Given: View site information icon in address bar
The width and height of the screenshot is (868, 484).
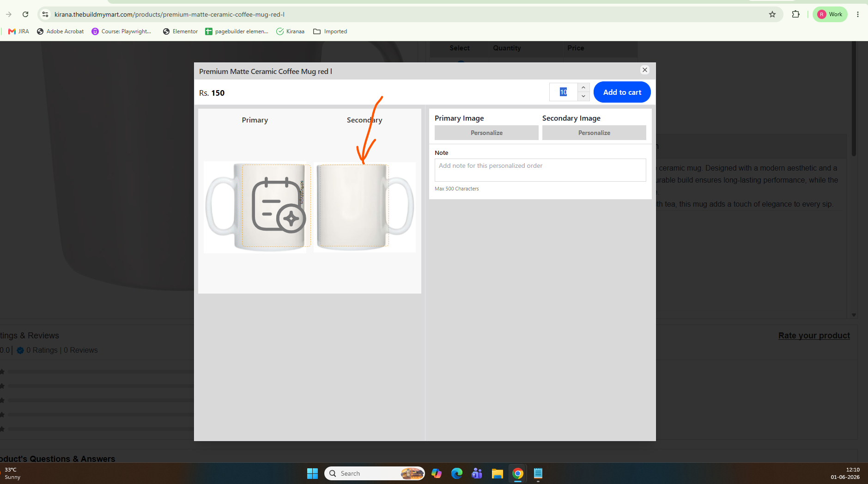Looking at the screenshot, I should coord(45,14).
